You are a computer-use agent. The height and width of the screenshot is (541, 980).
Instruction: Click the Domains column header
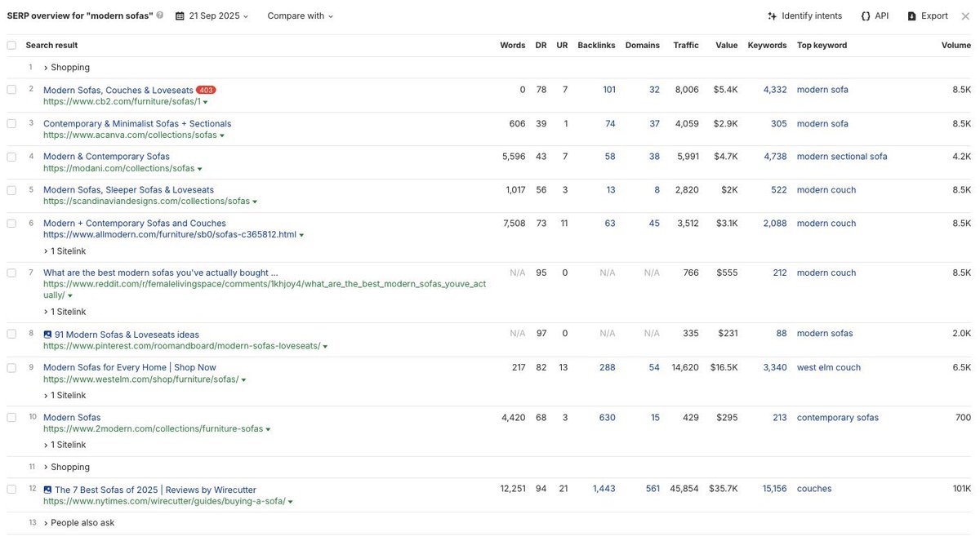click(x=643, y=46)
